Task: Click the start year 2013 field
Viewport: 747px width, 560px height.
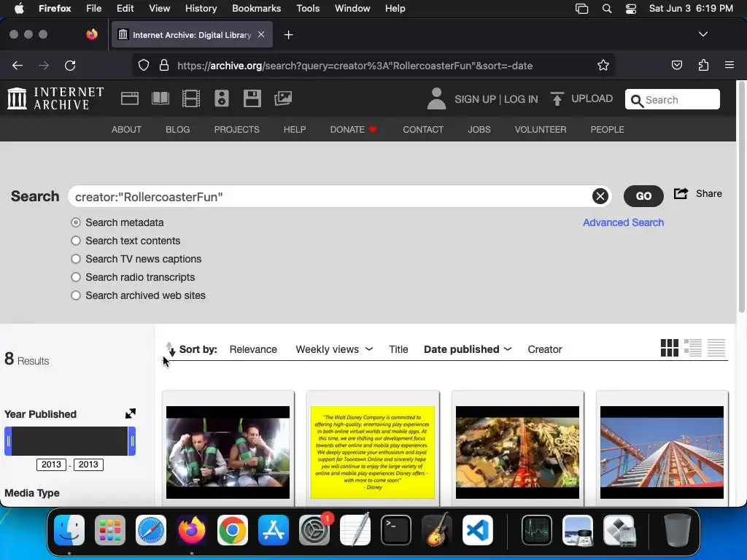Action: coord(51,464)
